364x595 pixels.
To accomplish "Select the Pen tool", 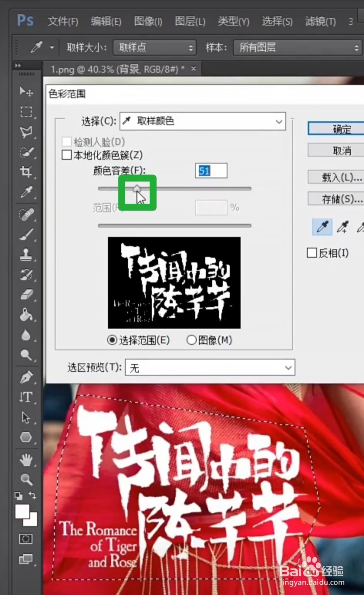I will [x=26, y=377].
